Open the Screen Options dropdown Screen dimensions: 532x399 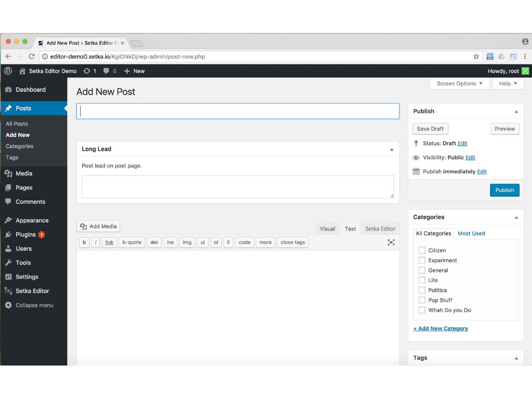click(x=460, y=83)
